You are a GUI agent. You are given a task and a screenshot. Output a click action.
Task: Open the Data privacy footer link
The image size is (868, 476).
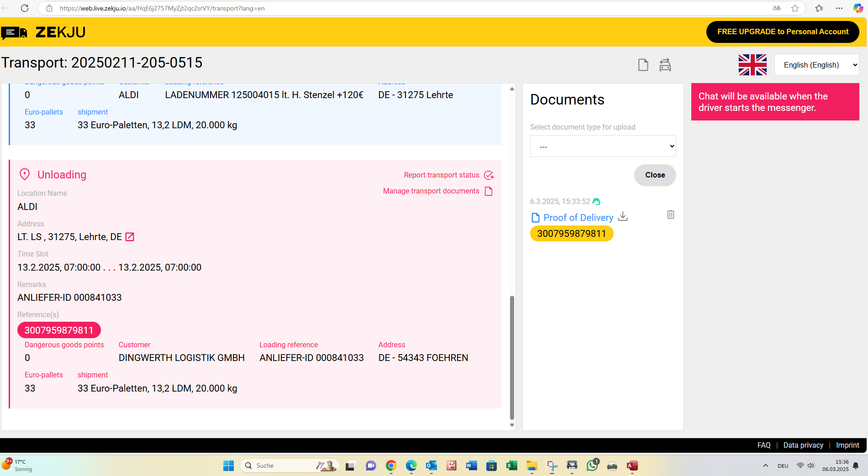coord(803,445)
